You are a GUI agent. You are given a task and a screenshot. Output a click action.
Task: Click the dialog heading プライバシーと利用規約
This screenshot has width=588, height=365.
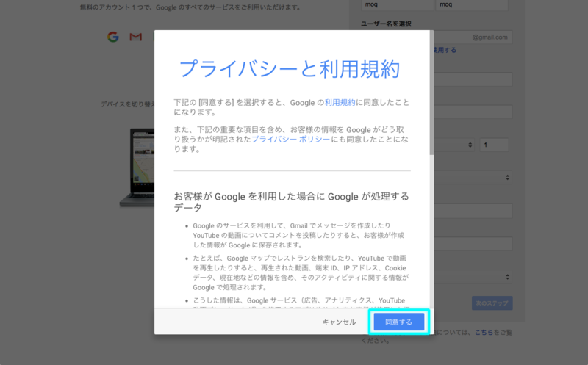point(290,69)
